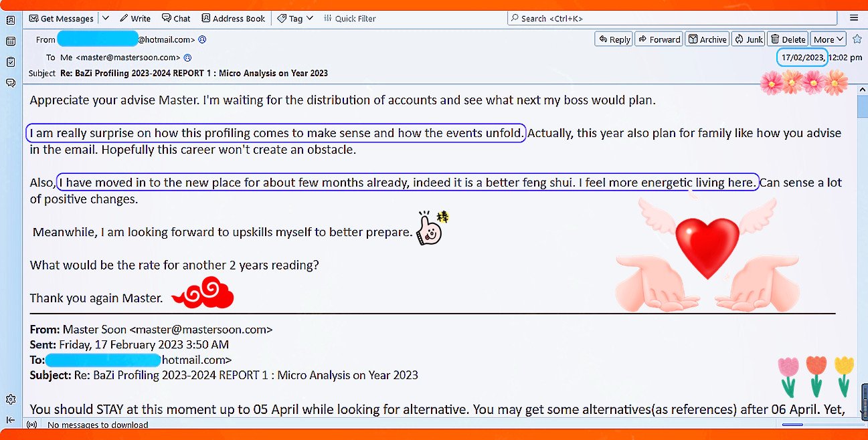Forward this email

tap(659, 39)
